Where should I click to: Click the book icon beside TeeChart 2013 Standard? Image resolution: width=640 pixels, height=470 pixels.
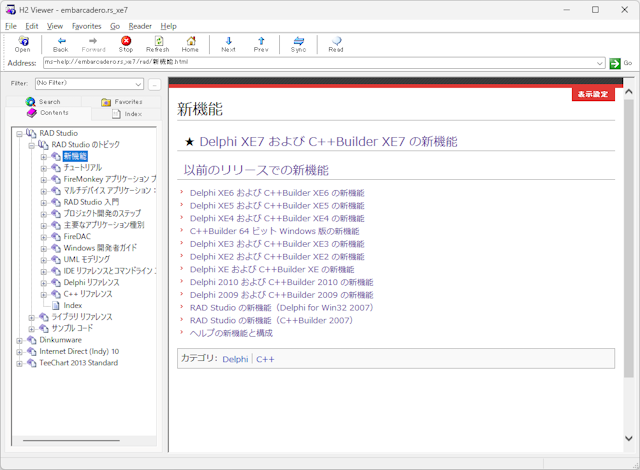click(x=32, y=363)
